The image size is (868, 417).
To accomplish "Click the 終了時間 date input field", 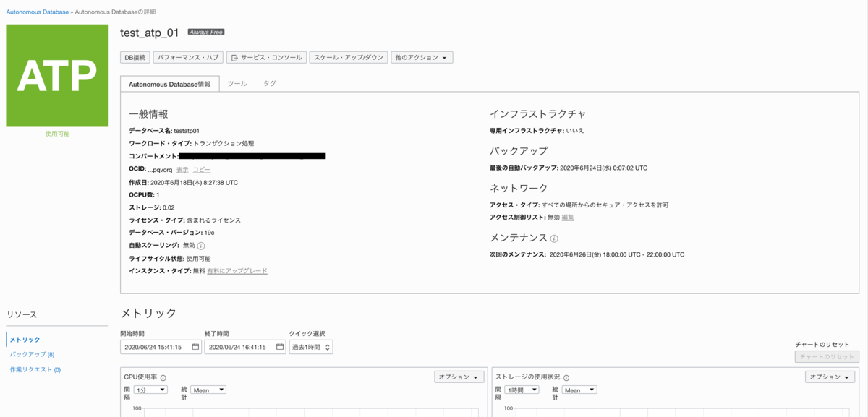I will coord(245,347).
